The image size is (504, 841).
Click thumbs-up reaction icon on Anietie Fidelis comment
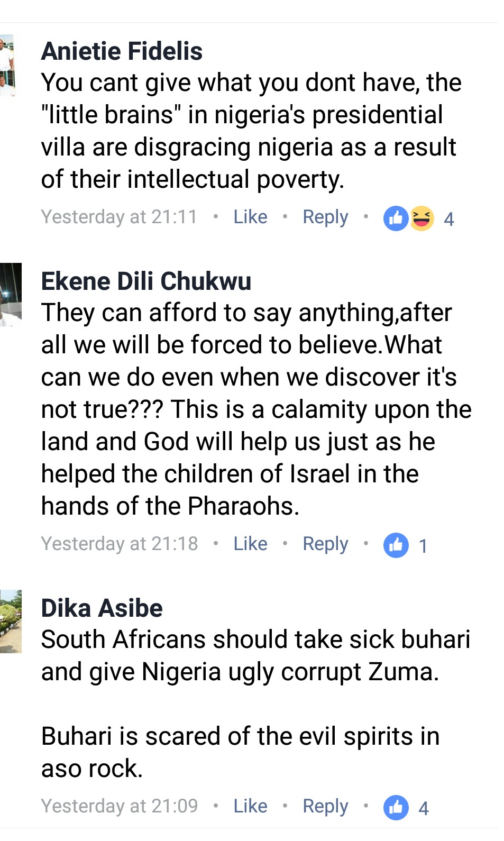(x=396, y=218)
